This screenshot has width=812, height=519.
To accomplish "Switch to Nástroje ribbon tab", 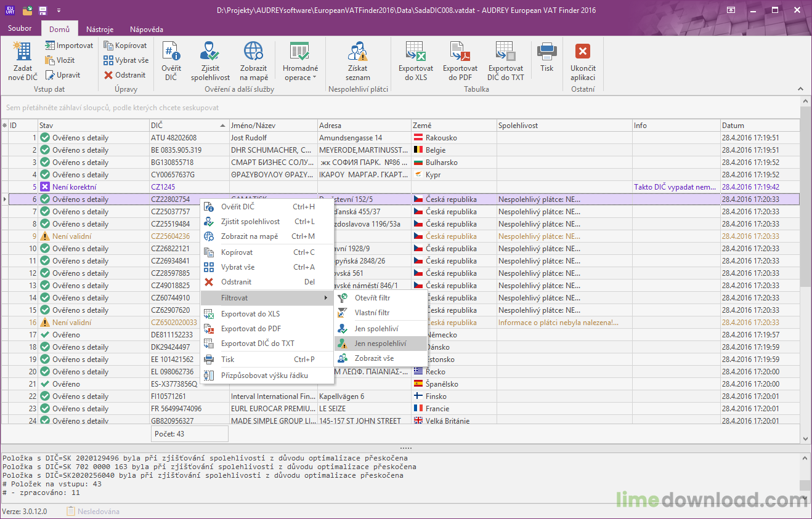I will click(x=100, y=28).
